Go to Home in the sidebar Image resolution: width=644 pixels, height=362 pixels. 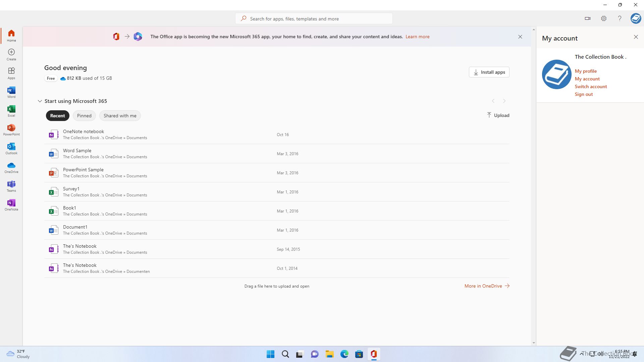[11, 36]
